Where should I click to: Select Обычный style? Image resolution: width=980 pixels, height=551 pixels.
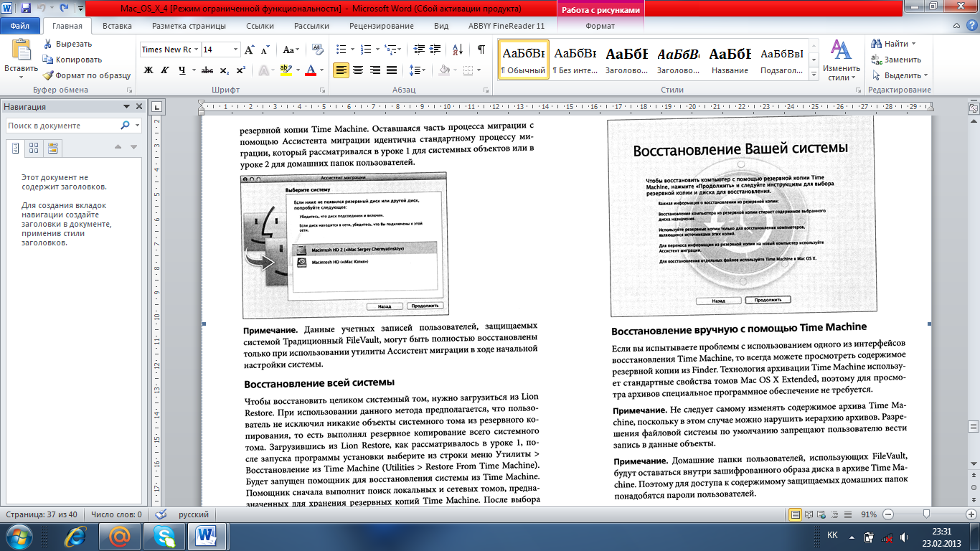pos(523,60)
